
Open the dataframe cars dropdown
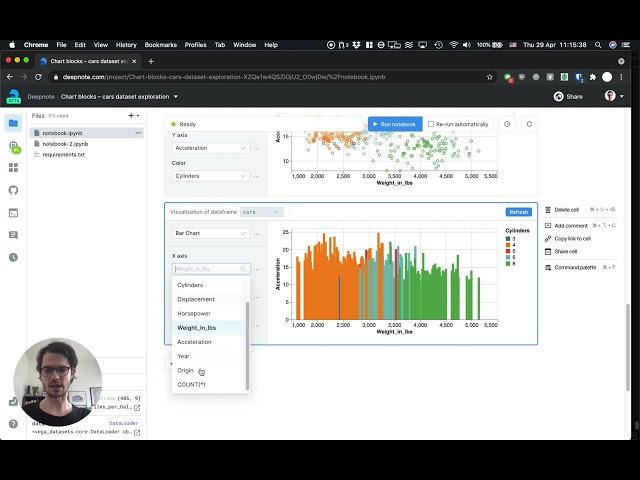261,212
